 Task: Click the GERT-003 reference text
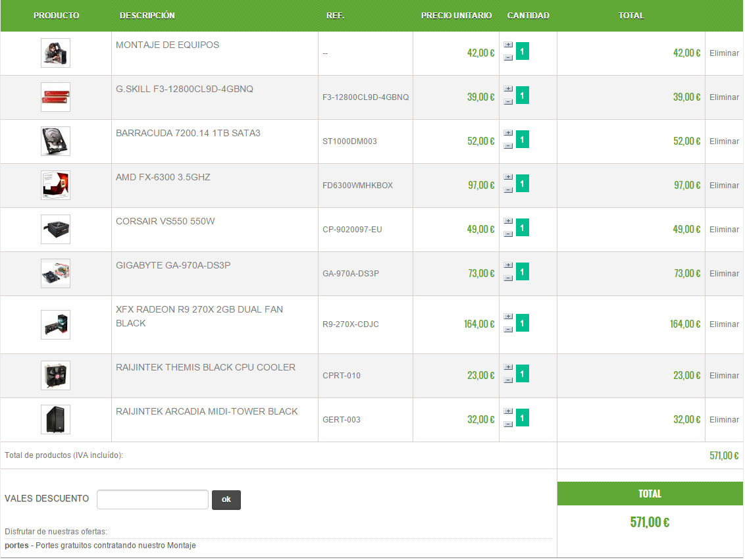point(342,420)
